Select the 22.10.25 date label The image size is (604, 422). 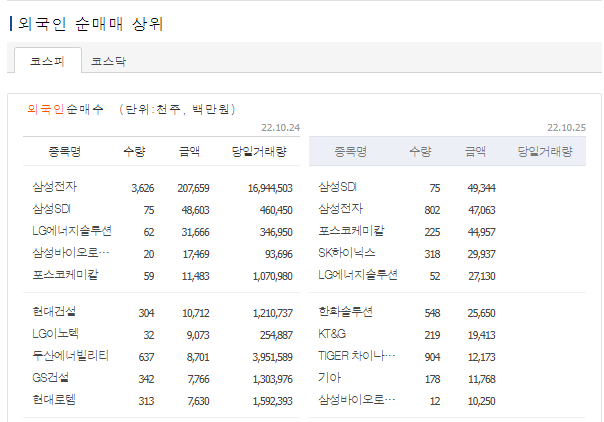pyautogui.click(x=567, y=127)
